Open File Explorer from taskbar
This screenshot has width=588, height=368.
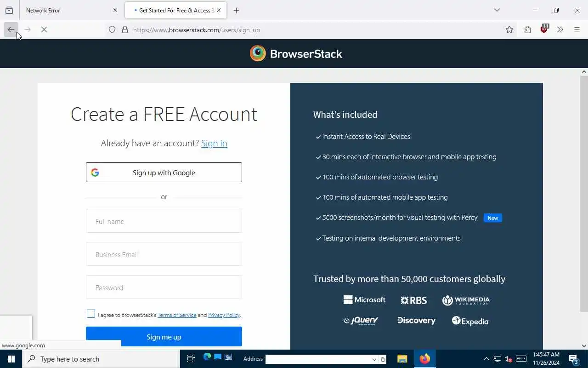402,359
